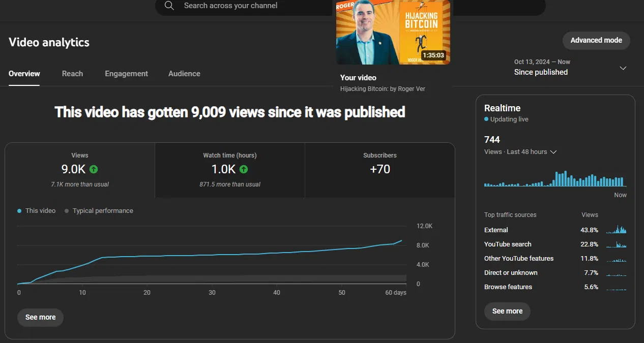Click the Direct or unknown traffic source
This screenshot has height=343, width=644.
(x=555, y=273)
